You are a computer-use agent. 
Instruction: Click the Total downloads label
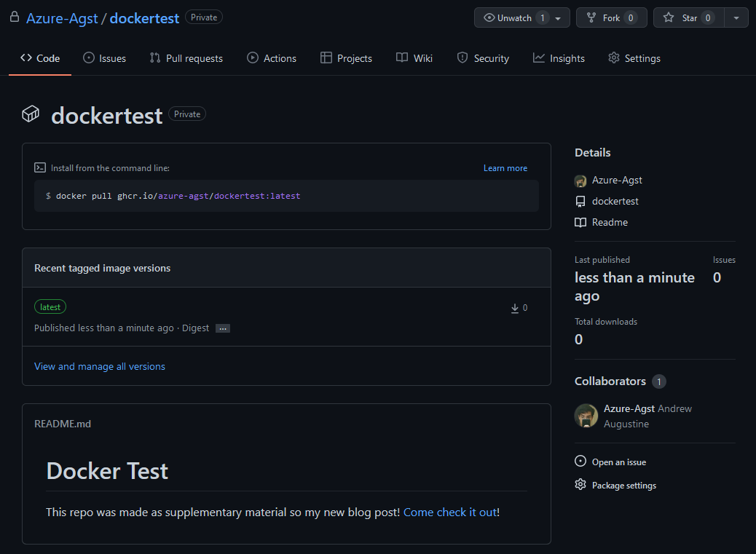[x=606, y=322]
